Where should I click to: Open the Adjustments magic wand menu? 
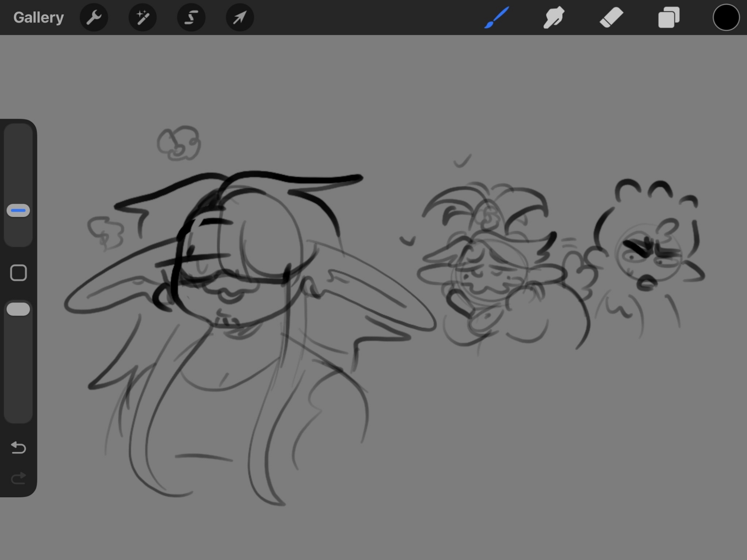tap(142, 18)
